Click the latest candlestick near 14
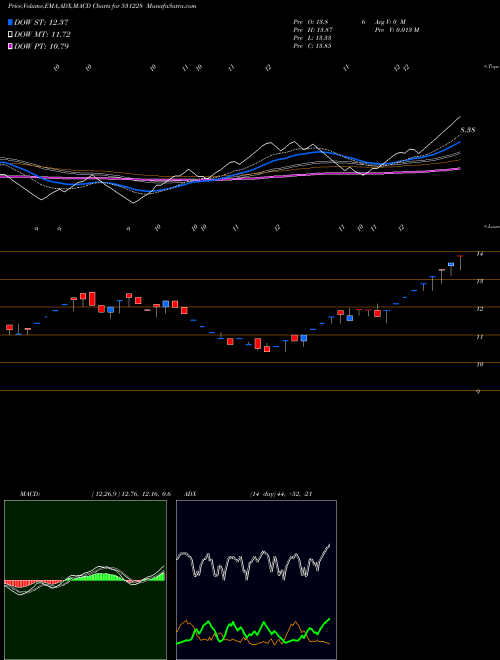 pyautogui.click(x=460, y=262)
